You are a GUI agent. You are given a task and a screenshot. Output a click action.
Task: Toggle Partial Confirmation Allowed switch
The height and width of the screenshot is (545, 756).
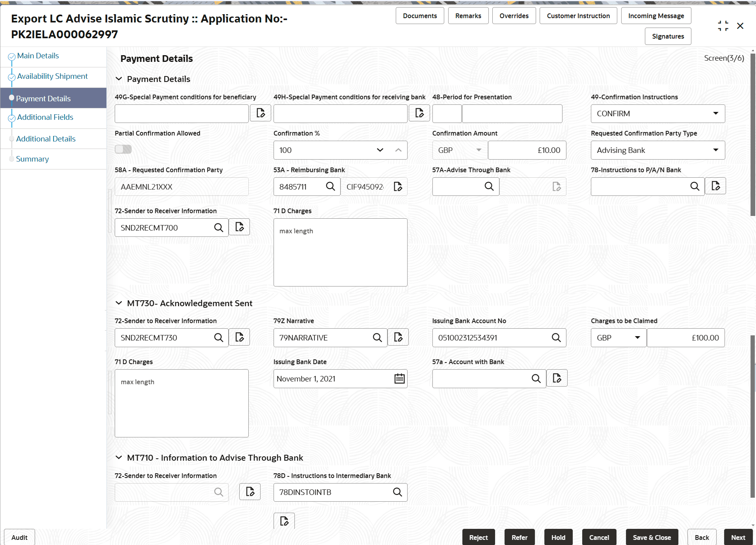click(123, 149)
